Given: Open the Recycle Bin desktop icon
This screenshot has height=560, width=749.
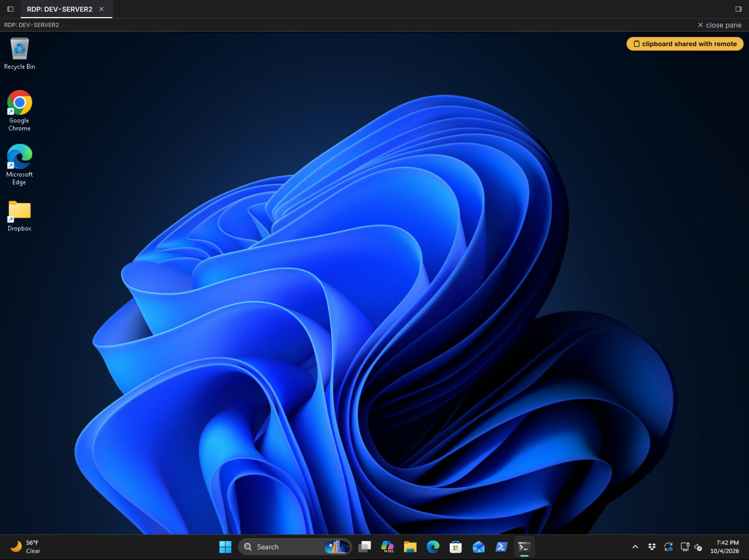Looking at the screenshot, I should (20, 53).
